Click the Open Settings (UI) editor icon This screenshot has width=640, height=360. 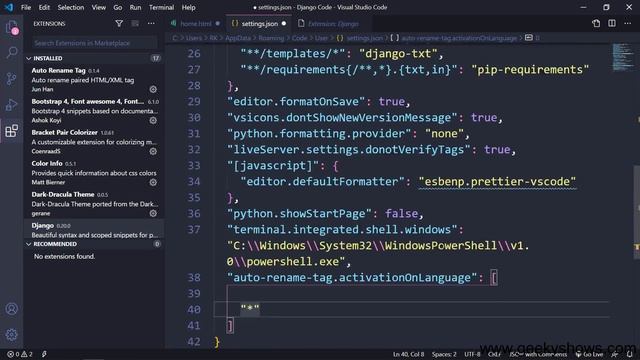(596, 24)
